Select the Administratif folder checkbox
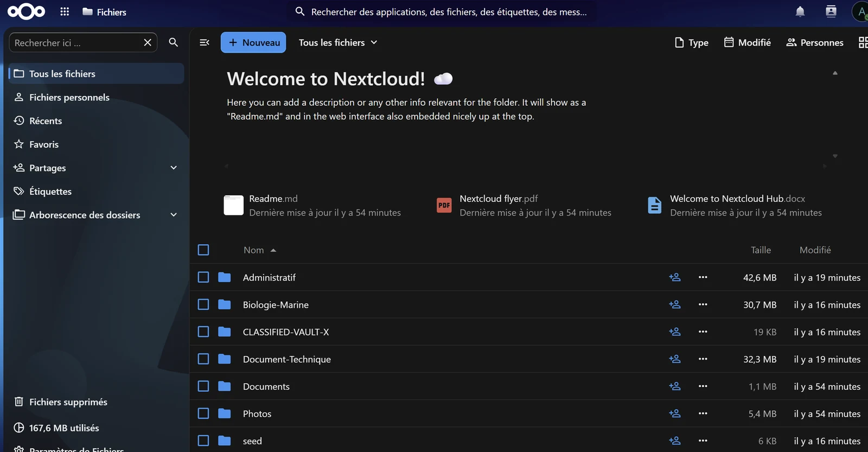868x452 pixels. 203,277
